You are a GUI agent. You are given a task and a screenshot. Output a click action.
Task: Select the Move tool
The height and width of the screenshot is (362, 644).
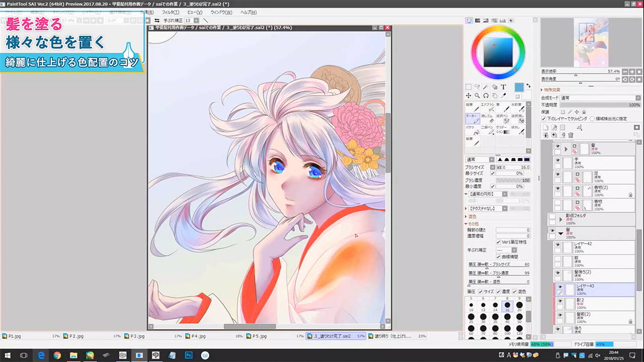click(x=468, y=96)
